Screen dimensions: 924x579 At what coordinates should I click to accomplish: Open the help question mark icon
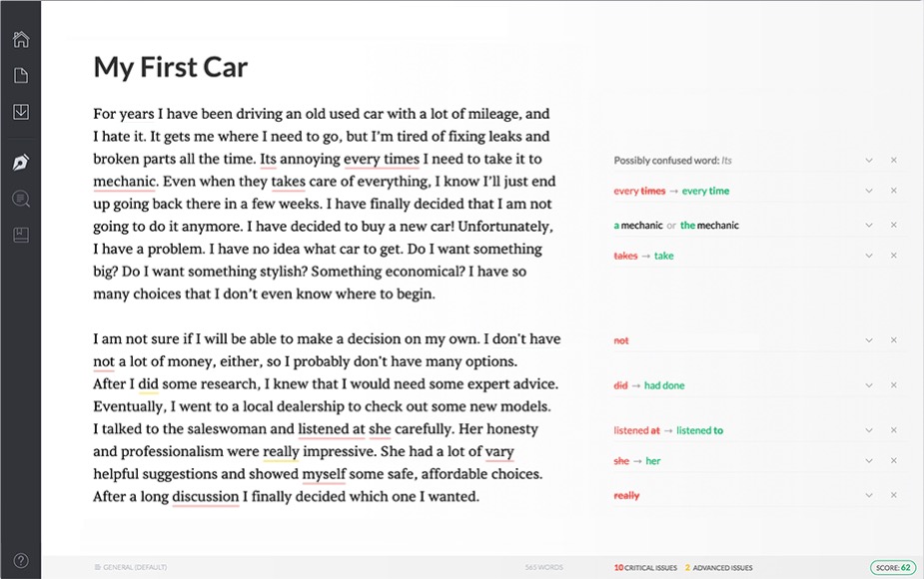point(20,561)
